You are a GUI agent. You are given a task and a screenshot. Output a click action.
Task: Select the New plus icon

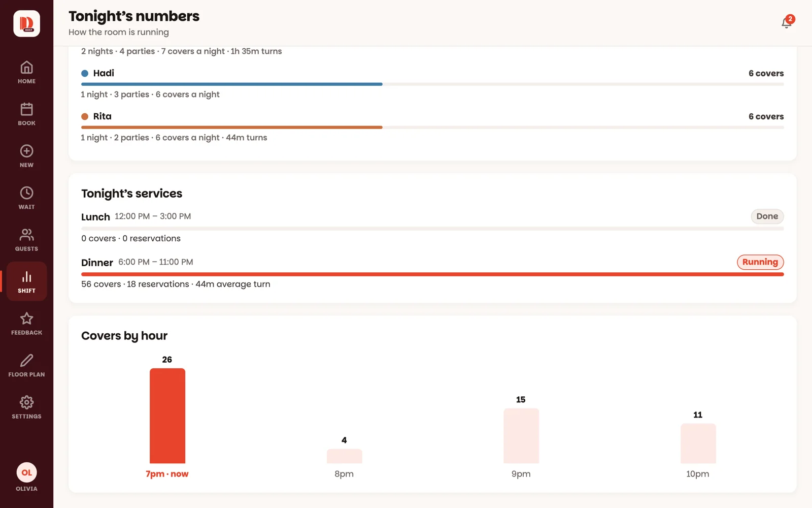pos(26,151)
